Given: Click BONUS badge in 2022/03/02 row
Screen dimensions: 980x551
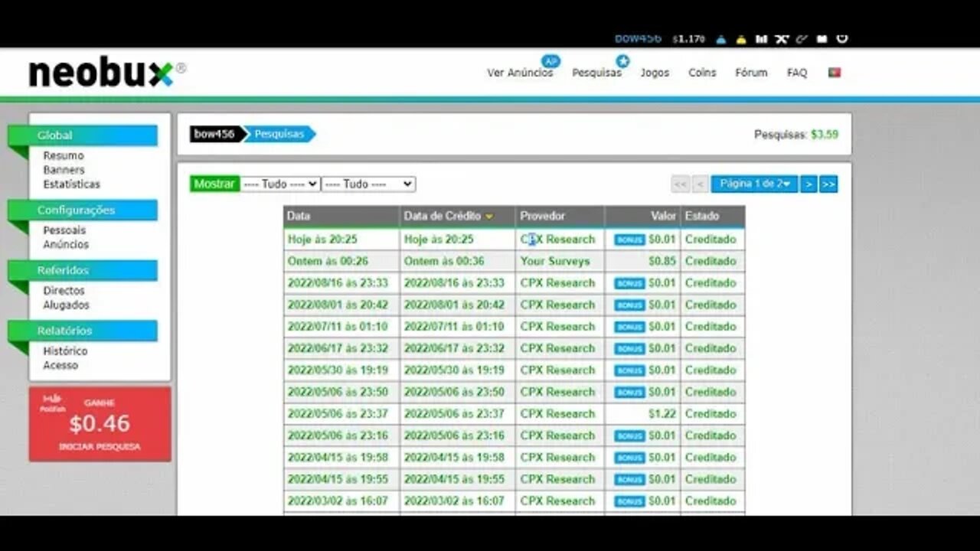Looking at the screenshot, I should coord(629,501).
